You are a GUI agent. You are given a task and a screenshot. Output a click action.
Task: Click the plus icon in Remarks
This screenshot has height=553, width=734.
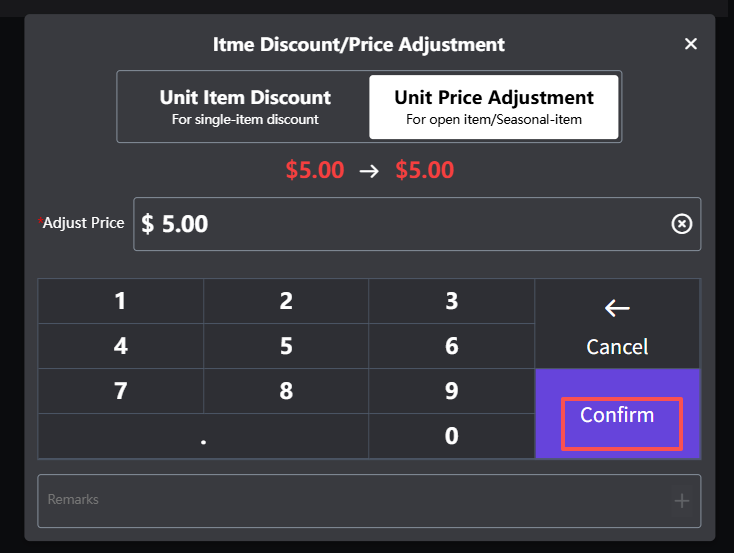[682, 501]
